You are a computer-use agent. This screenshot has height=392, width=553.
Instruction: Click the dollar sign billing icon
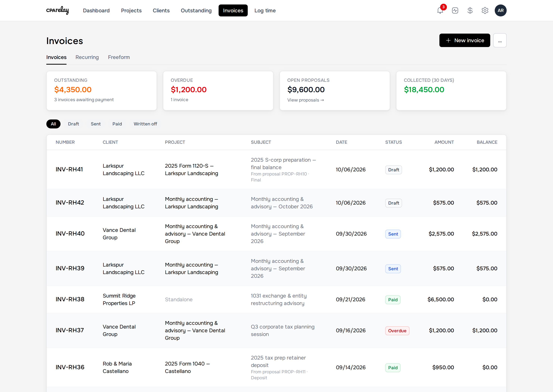click(470, 10)
